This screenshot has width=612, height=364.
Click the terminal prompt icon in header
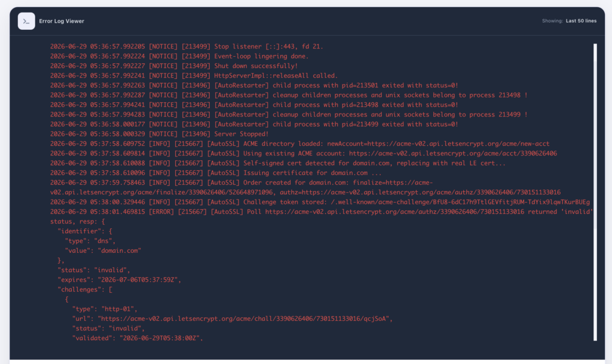point(26,21)
